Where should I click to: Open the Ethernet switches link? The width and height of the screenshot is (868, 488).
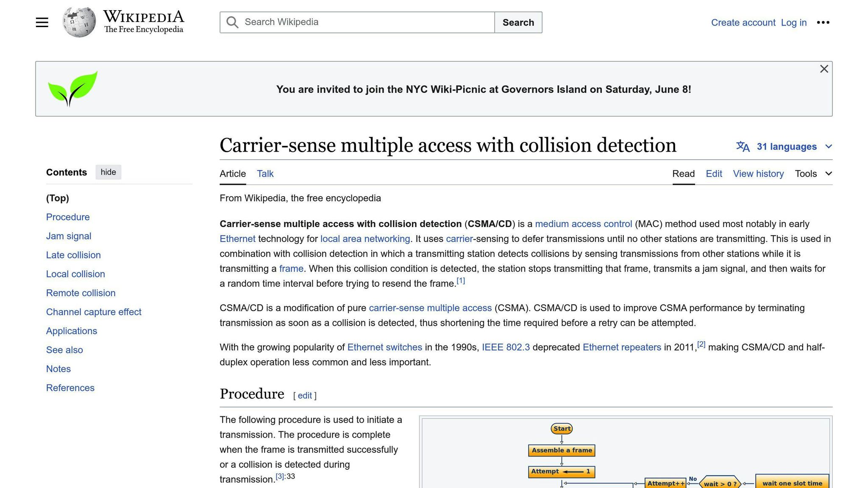coord(385,347)
